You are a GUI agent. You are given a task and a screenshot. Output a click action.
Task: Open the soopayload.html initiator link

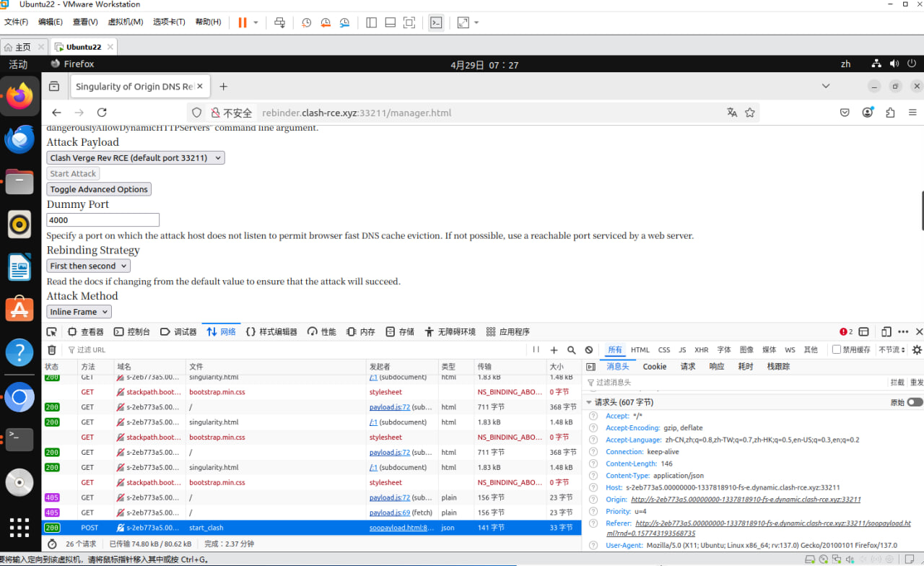(401, 528)
